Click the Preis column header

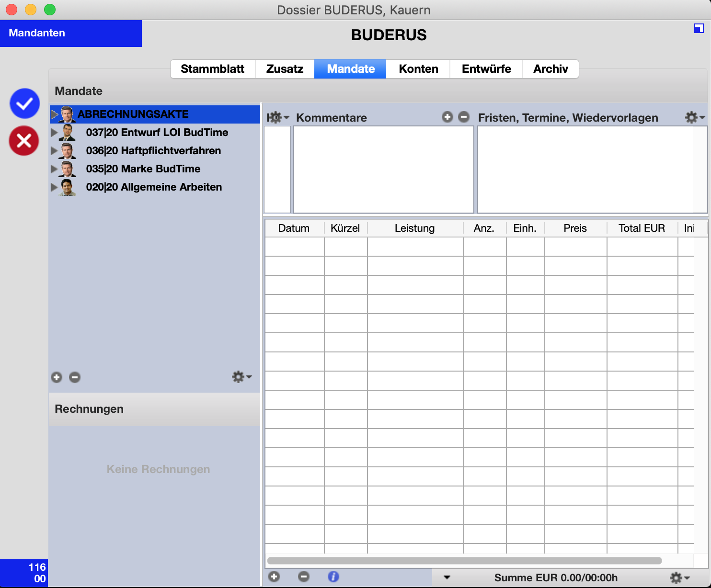pos(575,228)
